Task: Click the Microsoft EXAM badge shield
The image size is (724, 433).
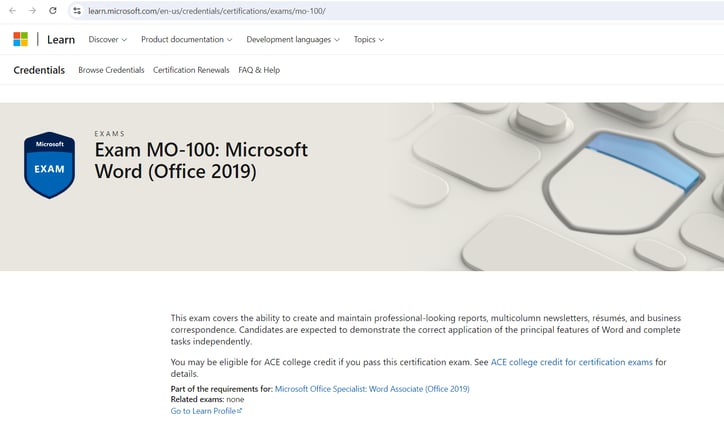Action: point(49,165)
